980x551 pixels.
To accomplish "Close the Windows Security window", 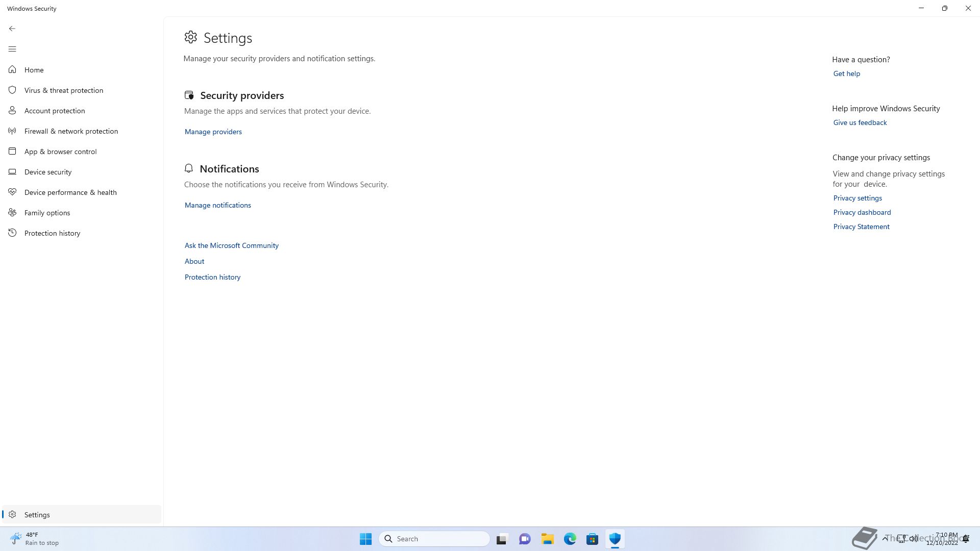I will [968, 8].
